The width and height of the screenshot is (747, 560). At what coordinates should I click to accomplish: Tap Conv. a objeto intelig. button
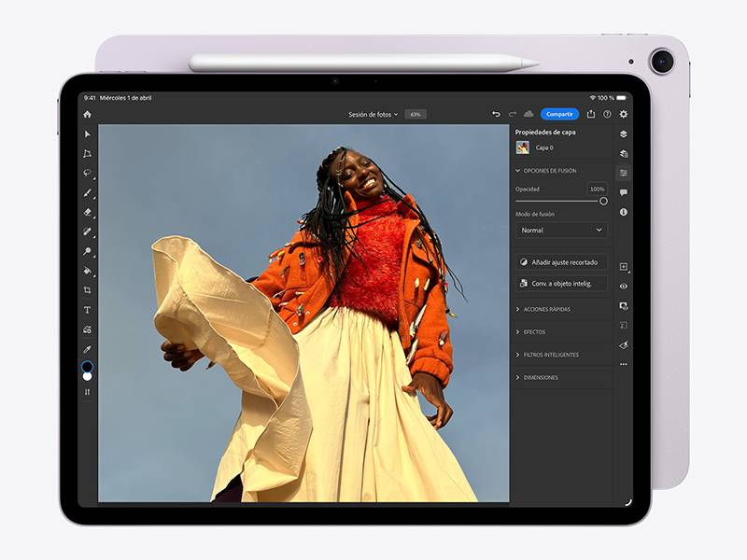click(562, 284)
